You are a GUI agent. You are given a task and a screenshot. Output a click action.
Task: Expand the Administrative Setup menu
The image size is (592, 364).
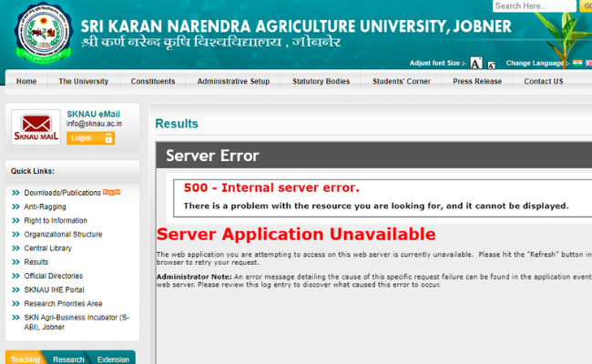click(233, 81)
